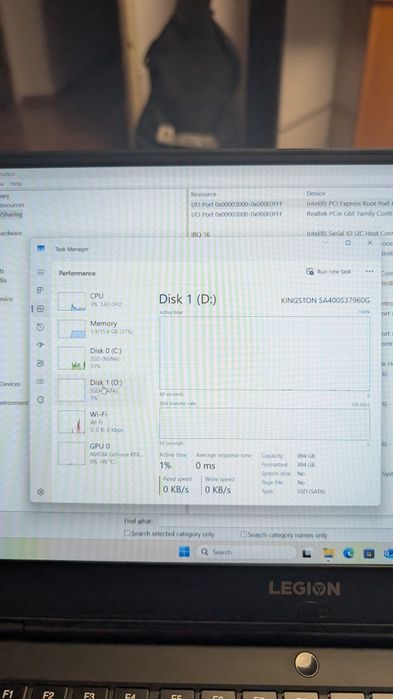Open Task View icon on taskbar
393x699 pixels.
pyautogui.click(x=307, y=553)
